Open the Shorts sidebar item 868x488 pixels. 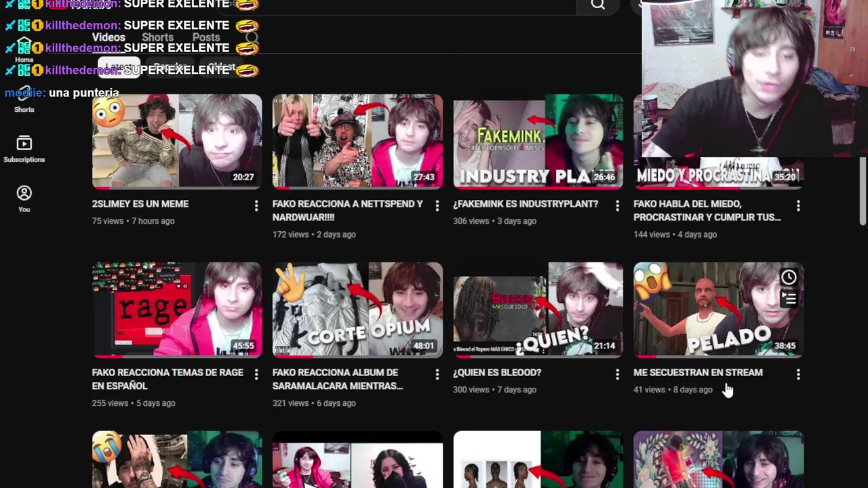click(24, 100)
